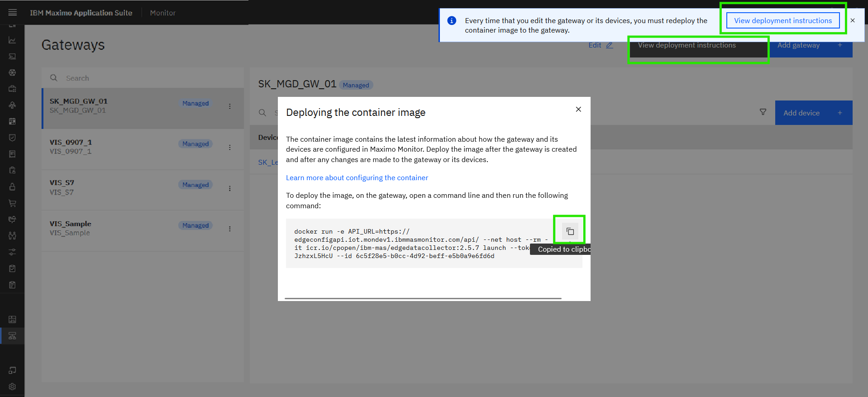Screen dimensions: 868x397
Task: Click the Add gateway button
Action: [811, 45]
